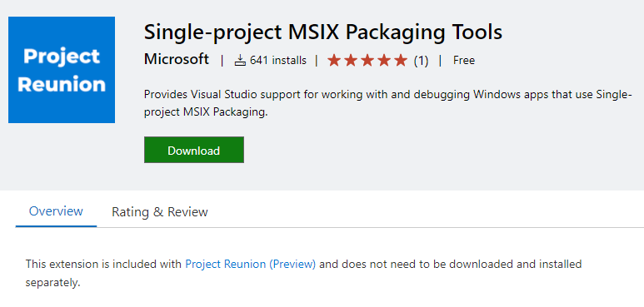Open the Microsoft publisher link
The height and width of the screenshot is (307, 644).
click(177, 60)
